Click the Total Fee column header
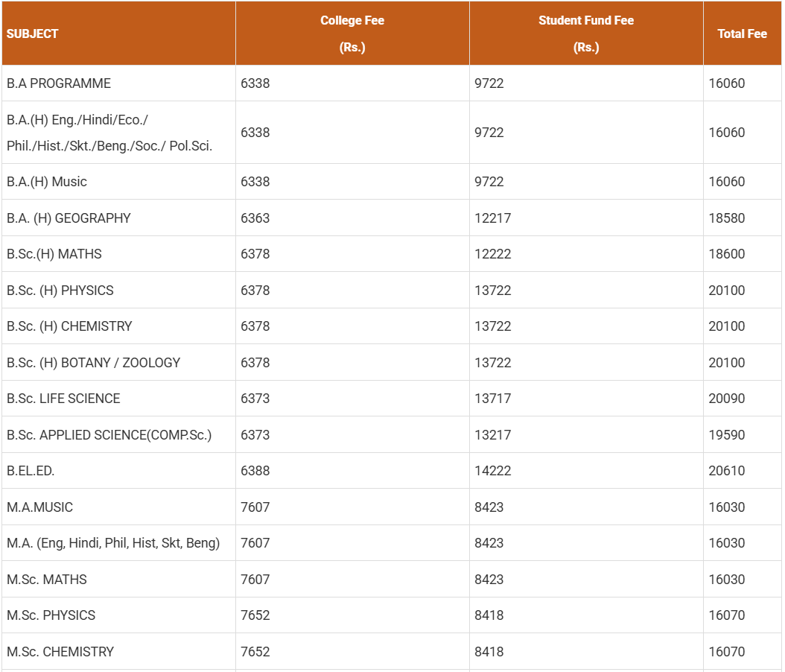The width and height of the screenshot is (785, 672). [742, 34]
